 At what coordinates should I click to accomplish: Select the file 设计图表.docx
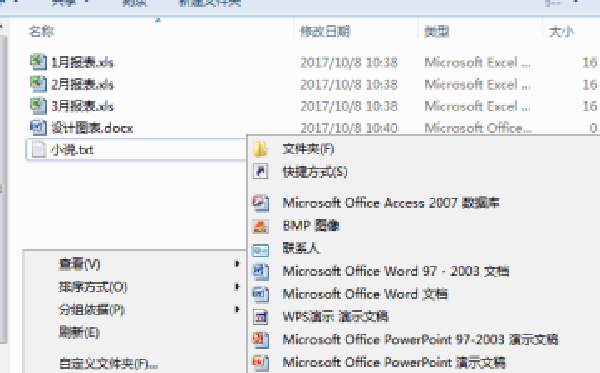(92, 128)
